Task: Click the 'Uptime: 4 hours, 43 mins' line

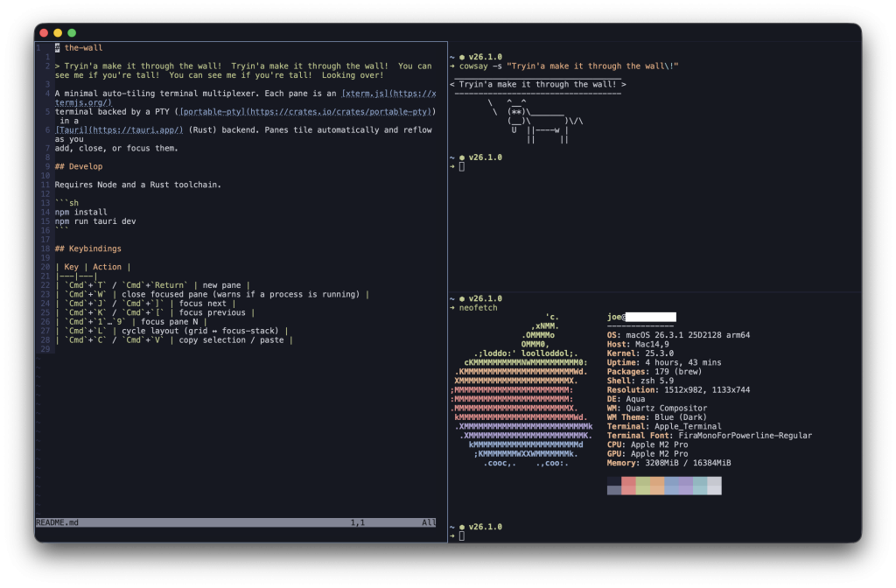Action: pyautogui.click(x=664, y=363)
